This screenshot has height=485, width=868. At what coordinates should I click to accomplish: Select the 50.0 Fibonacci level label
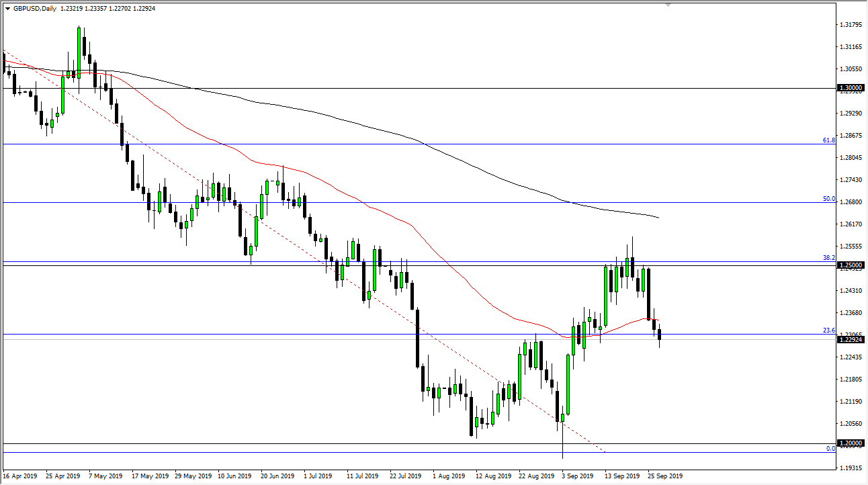point(828,199)
